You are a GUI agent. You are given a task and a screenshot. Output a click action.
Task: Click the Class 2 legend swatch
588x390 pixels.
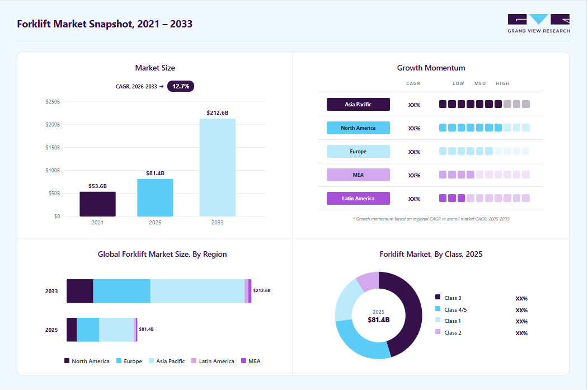tap(438, 331)
